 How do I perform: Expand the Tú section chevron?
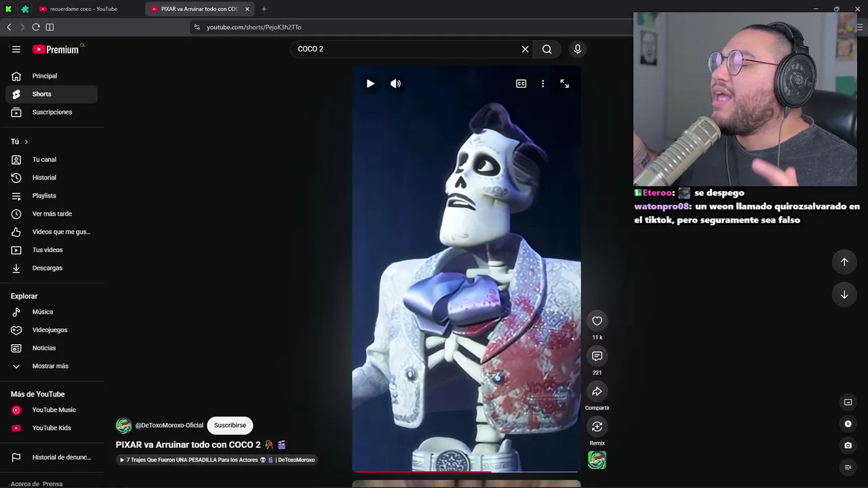26,142
